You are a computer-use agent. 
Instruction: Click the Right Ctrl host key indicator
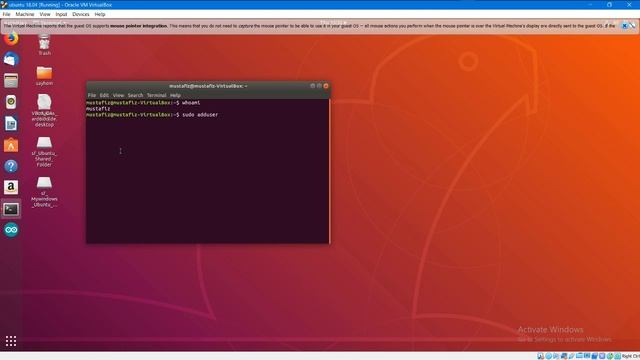[x=631, y=356]
